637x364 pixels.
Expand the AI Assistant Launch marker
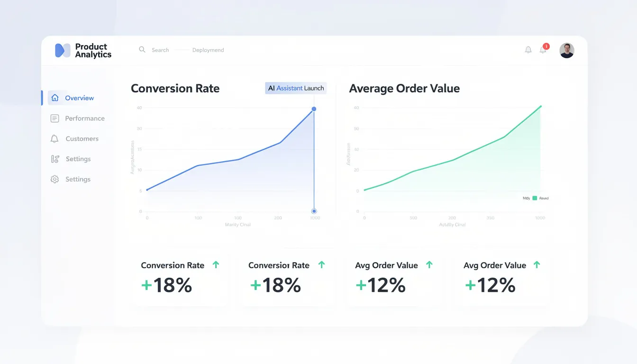click(x=295, y=88)
